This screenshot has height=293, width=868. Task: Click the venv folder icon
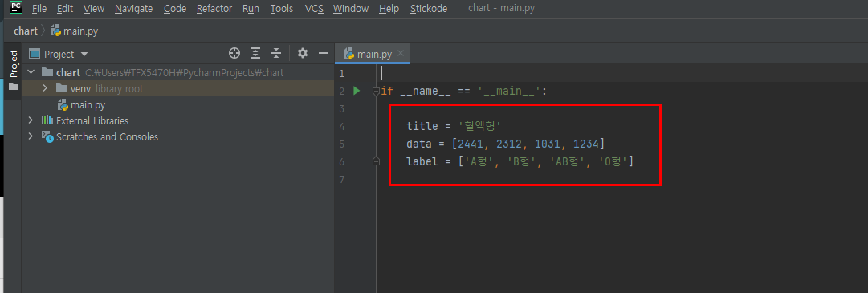(x=62, y=88)
